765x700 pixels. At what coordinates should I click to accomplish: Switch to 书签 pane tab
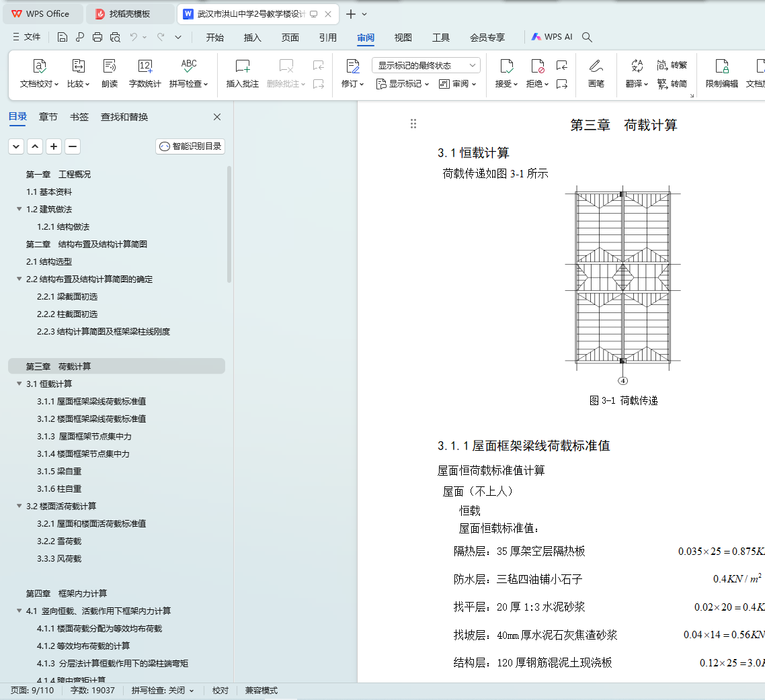(79, 117)
